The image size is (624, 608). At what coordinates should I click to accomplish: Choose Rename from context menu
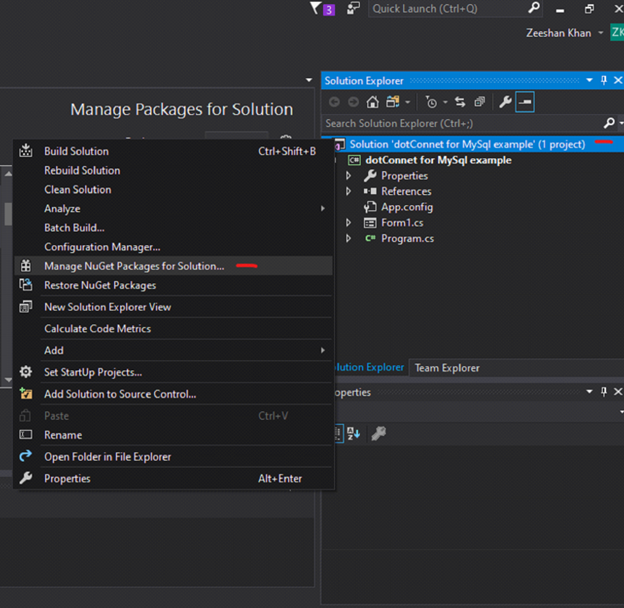pyautogui.click(x=174, y=435)
